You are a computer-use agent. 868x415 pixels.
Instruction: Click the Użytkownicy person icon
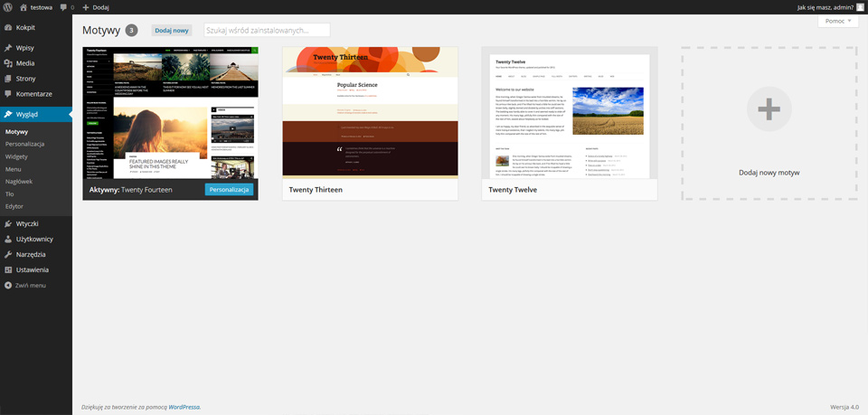8,240
